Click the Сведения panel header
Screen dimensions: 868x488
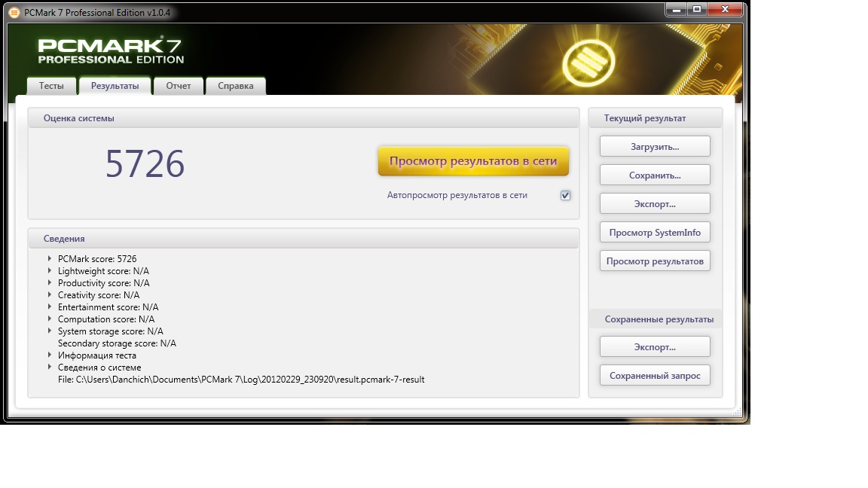(x=304, y=239)
